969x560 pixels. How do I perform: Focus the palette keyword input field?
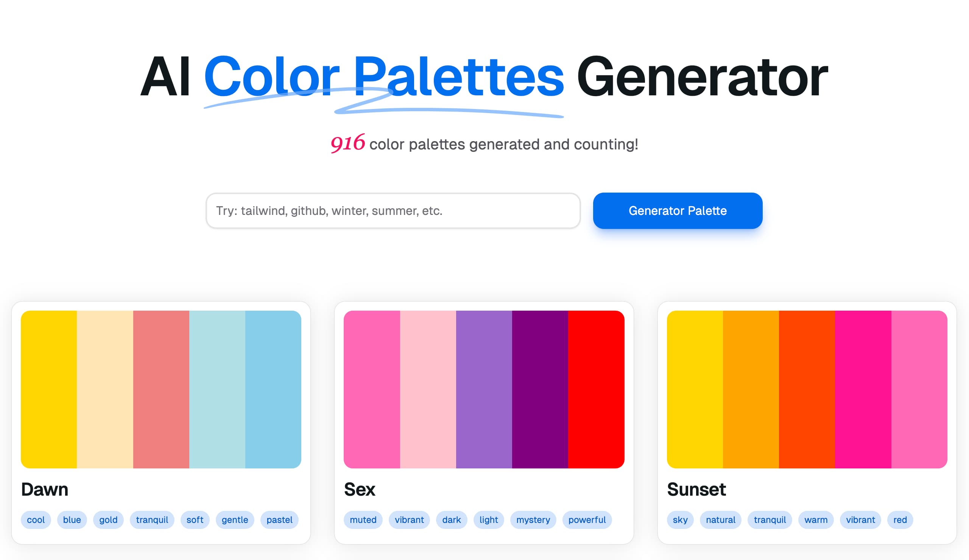click(393, 211)
